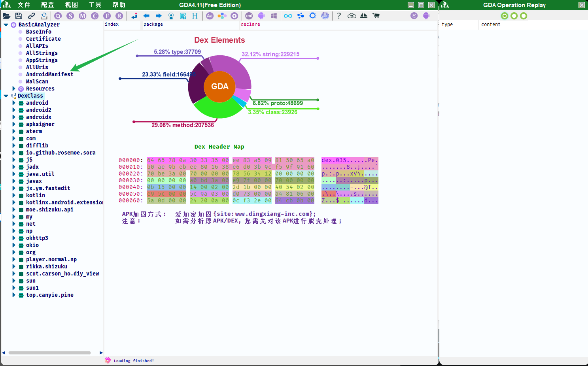This screenshot has height=366, width=588.
Task: Click the filled green record circle in Operation Replay
Action: click(505, 16)
